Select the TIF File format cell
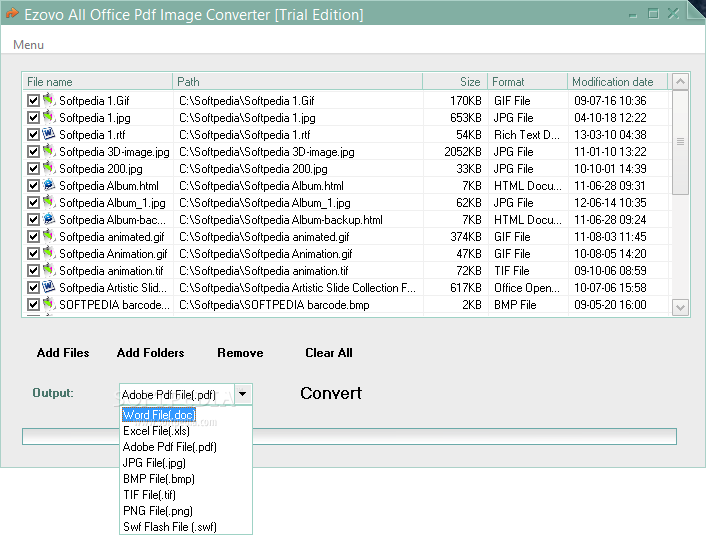The width and height of the screenshot is (706, 535). click(511, 271)
